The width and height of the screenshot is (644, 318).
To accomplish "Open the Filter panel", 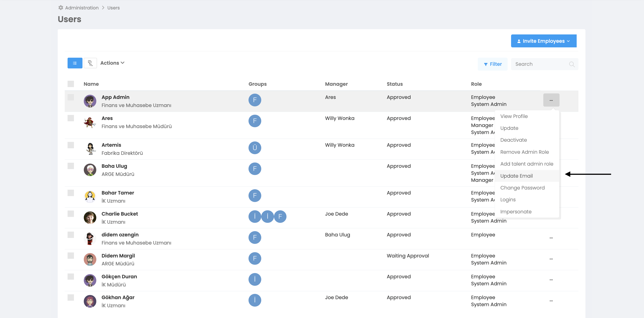I will (492, 64).
